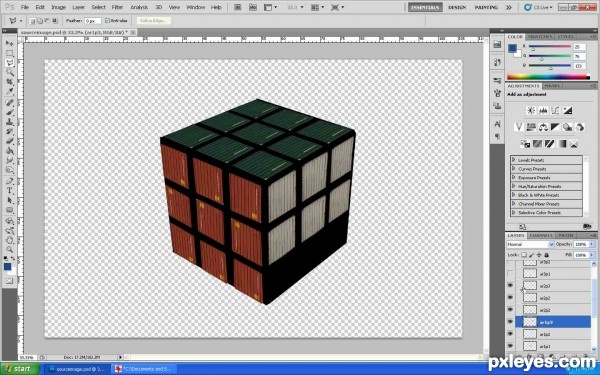This screenshot has height=375, width=600.
Task: Switch to the Design workspace
Action: [x=457, y=7]
